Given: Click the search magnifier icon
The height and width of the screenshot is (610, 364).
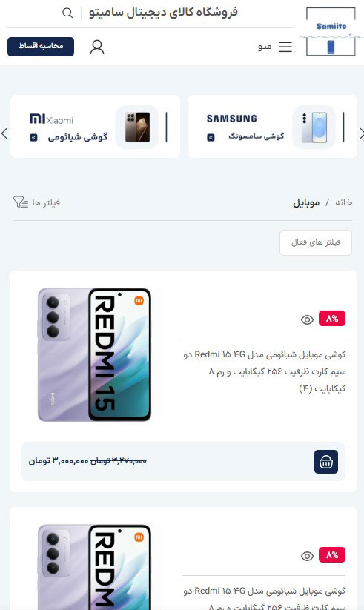Looking at the screenshot, I should point(67,13).
